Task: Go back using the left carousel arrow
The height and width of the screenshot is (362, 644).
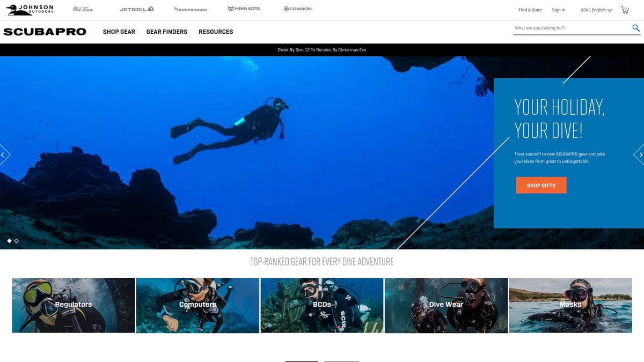Action: click(4, 154)
